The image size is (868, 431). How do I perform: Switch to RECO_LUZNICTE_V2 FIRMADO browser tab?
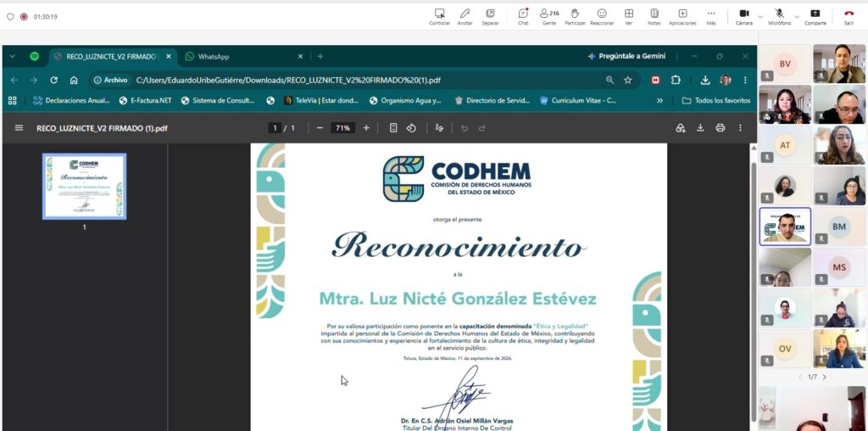[x=113, y=57]
